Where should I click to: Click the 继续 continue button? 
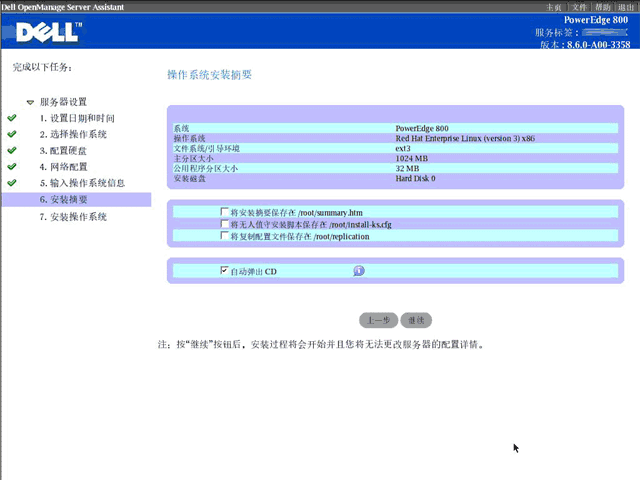[x=416, y=320]
